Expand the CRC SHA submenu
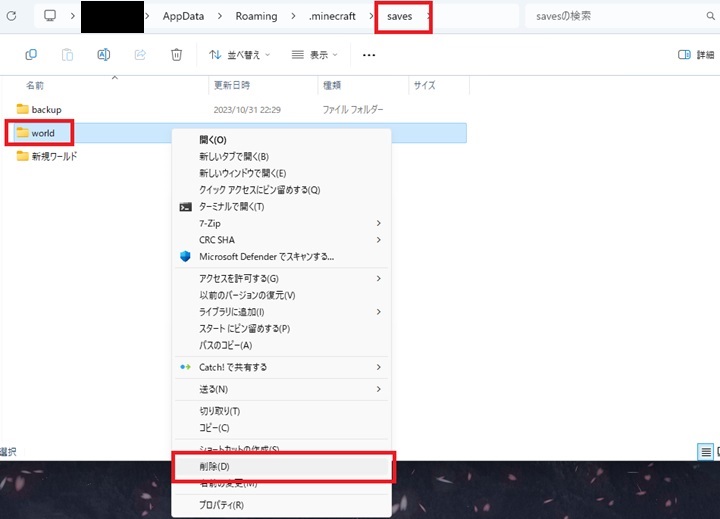Viewport: 720px width, 519px height. click(x=281, y=240)
